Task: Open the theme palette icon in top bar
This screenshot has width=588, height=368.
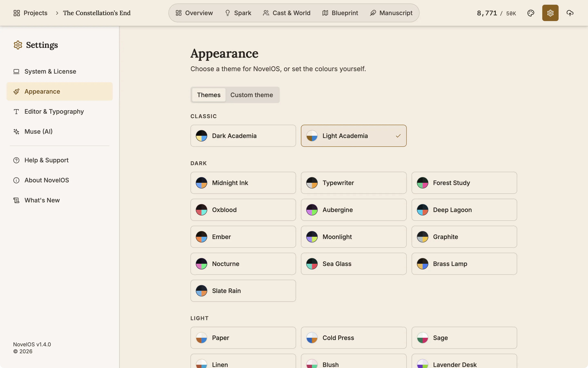Action: [531, 13]
